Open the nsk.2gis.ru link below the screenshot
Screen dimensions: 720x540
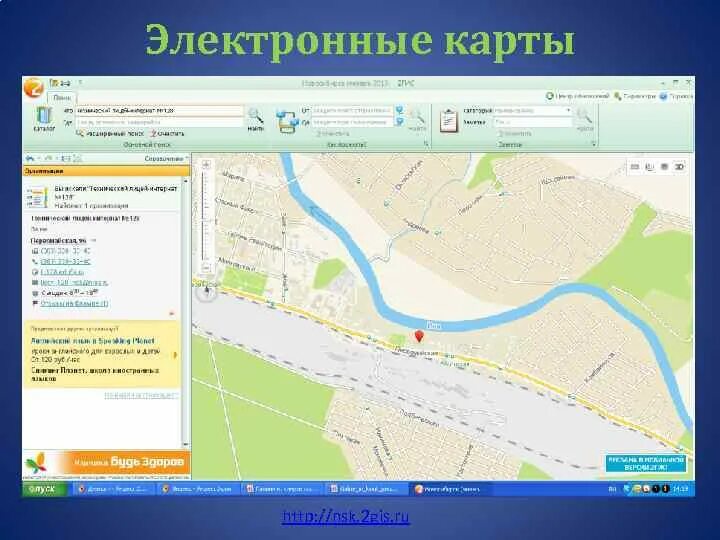coord(345,516)
